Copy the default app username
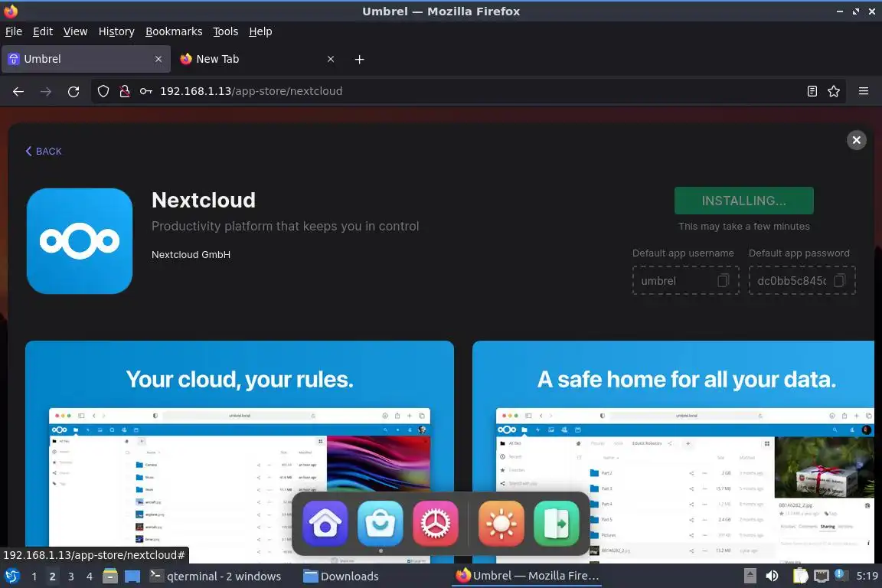Image resolution: width=882 pixels, height=588 pixels. click(x=724, y=280)
